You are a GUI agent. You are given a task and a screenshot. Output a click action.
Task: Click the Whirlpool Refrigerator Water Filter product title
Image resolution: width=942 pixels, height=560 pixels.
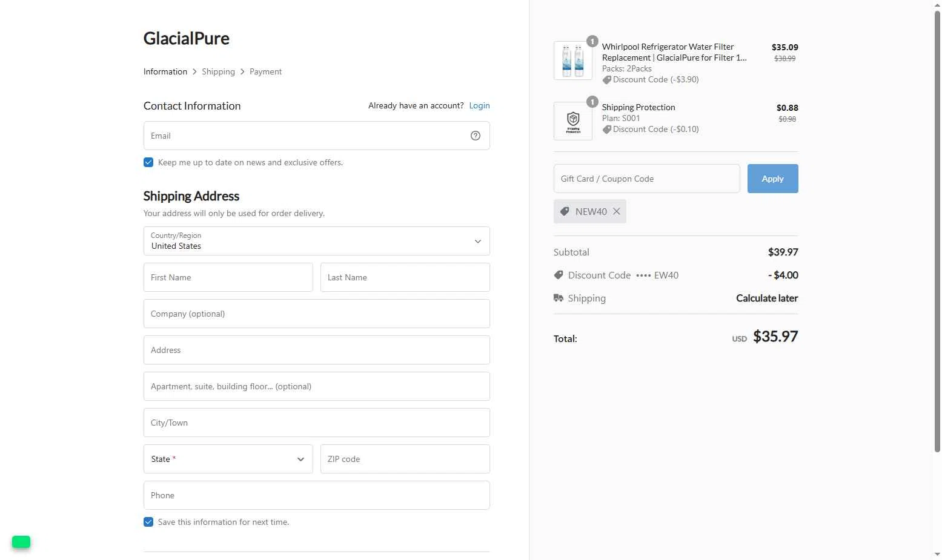point(674,52)
